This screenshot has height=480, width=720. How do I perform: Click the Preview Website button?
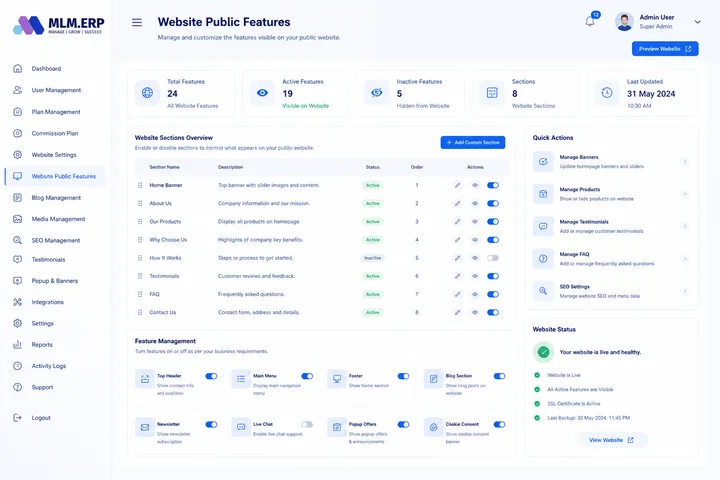pyautogui.click(x=665, y=49)
